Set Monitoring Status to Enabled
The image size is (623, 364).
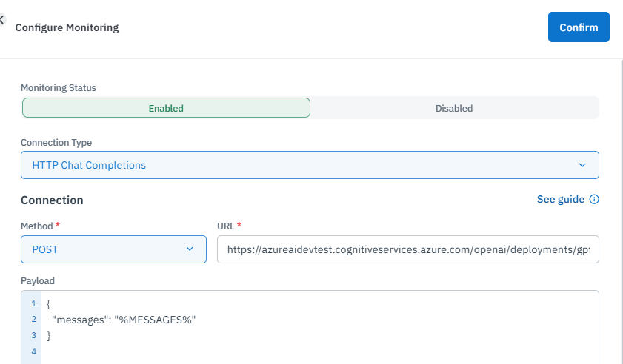click(x=166, y=108)
